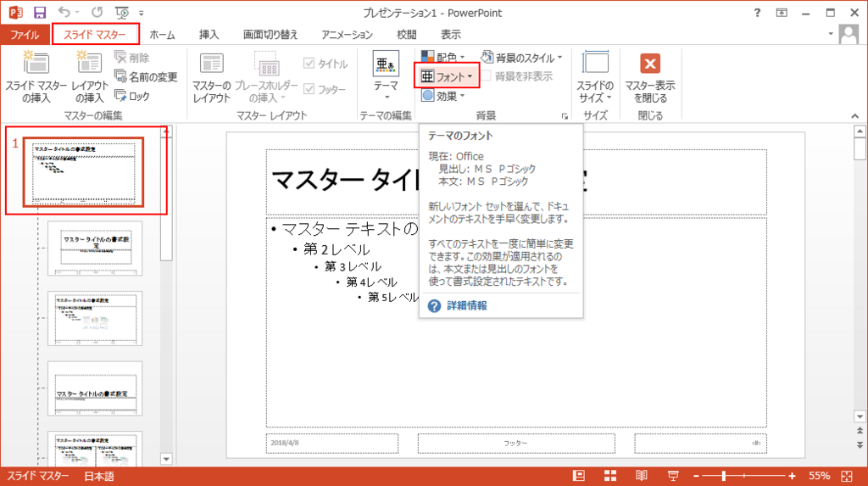Click 名前の変更 to rename layout
The image size is (868, 486).
click(146, 76)
